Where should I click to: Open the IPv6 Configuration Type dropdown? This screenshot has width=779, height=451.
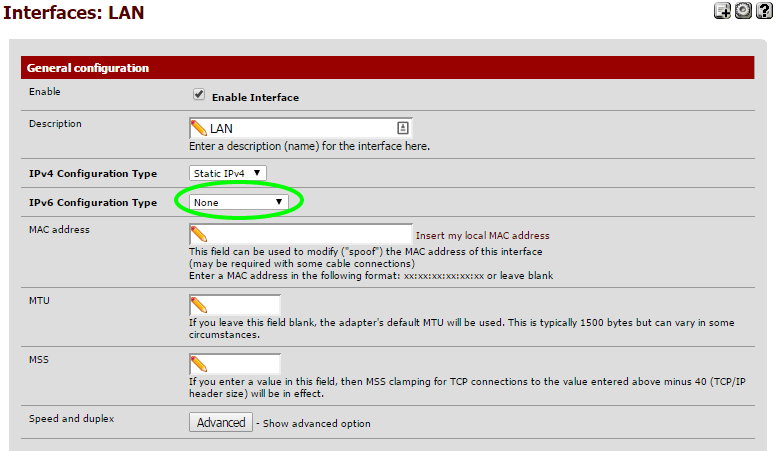pyautogui.click(x=238, y=202)
